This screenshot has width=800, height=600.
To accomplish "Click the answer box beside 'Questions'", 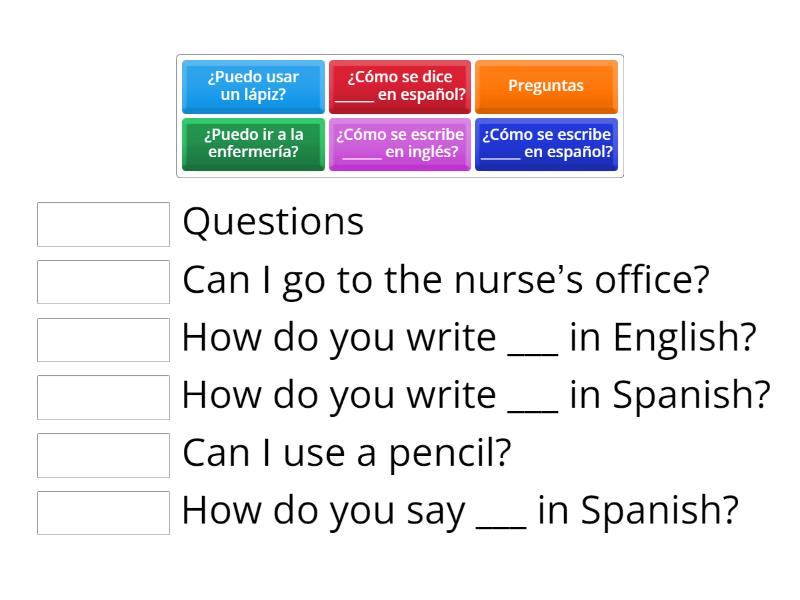I will 103,224.
